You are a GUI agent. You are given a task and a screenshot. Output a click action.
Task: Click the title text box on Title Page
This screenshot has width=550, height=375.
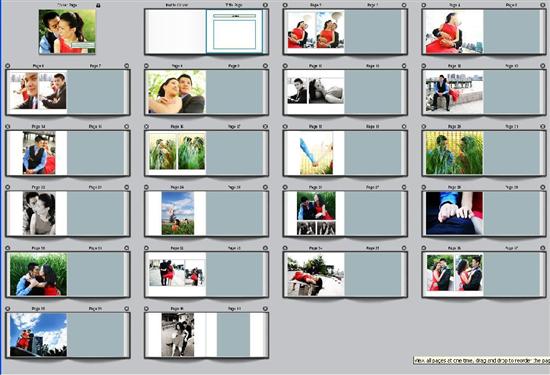(234, 16)
